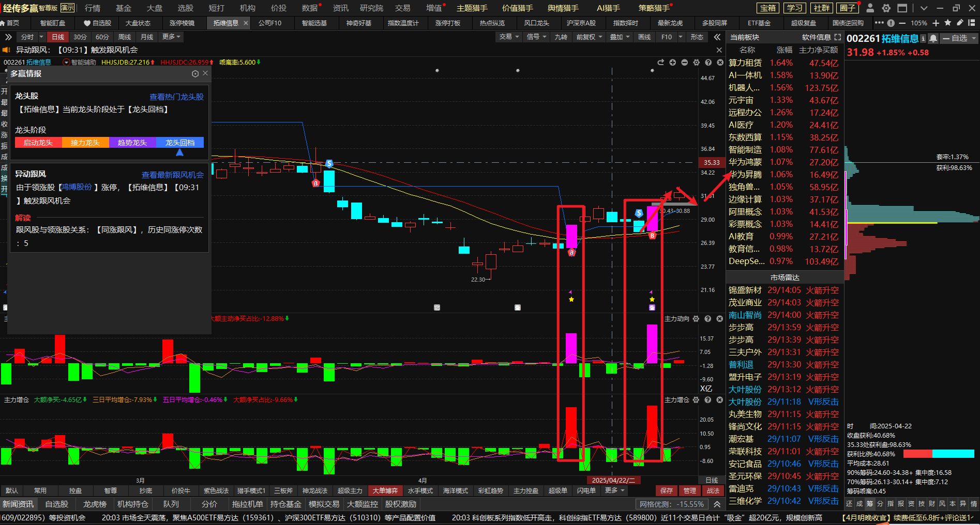Click the share arrow icon above main chart
This screenshot has width=980, height=525.
660,63
